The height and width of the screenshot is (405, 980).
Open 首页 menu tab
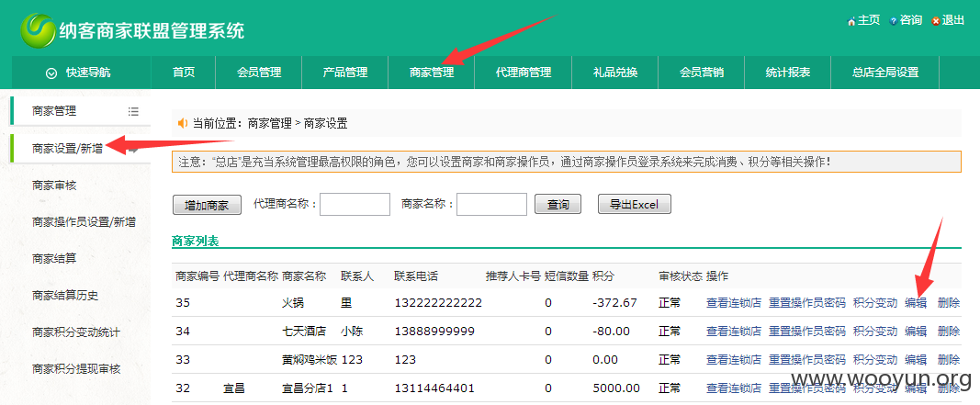click(x=184, y=73)
